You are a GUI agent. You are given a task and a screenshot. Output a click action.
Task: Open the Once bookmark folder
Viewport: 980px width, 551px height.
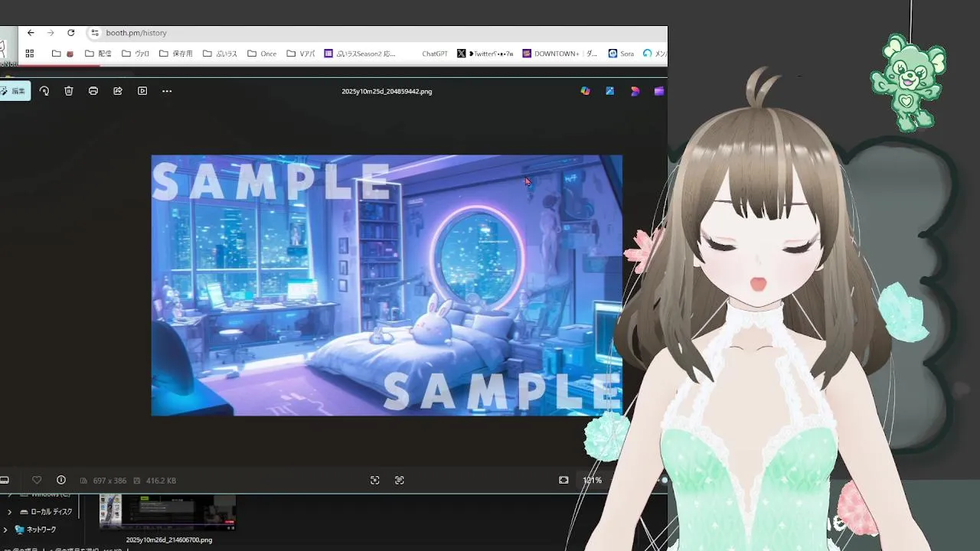pos(262,54)
